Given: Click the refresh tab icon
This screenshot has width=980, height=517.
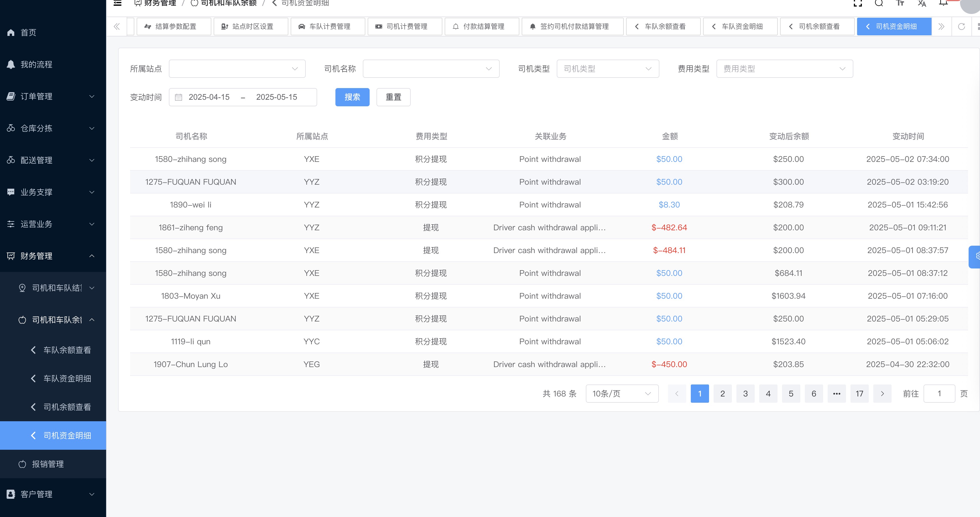Looking at the screenshot, I should pos(961,27).
